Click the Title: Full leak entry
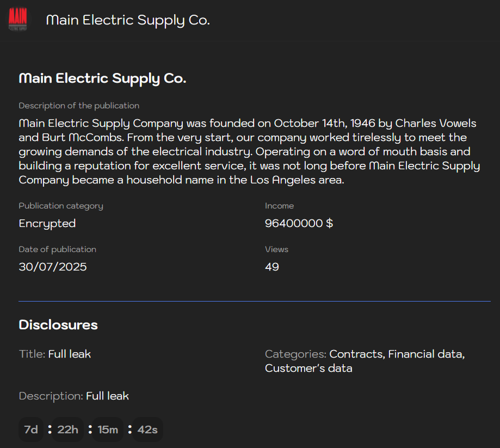Screen dimensions: 500x448 [55, 354]
